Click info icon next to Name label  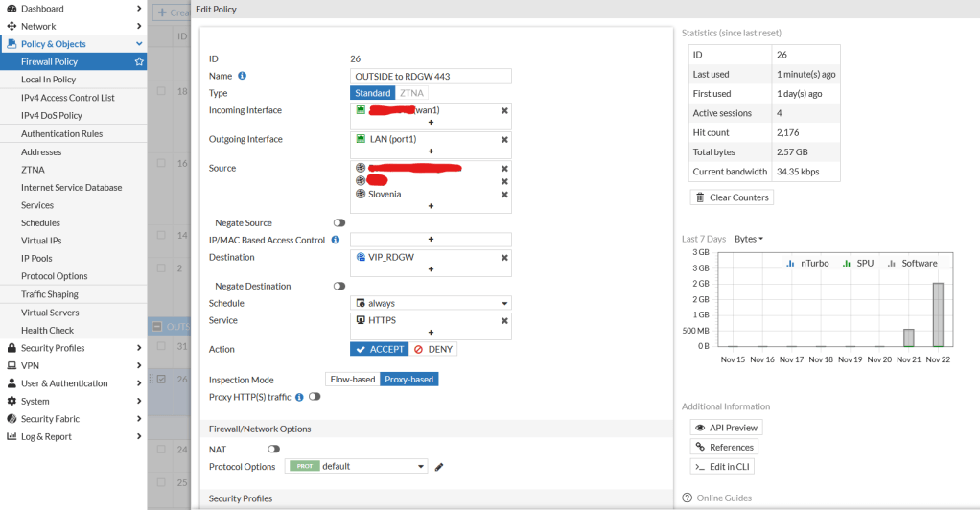pyautogui.click(x=242, y=76)
